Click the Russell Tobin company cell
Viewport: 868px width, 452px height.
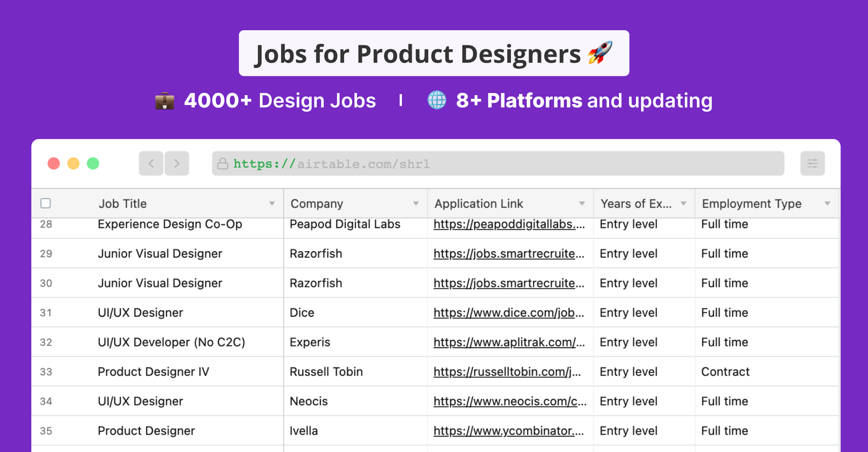click(326, 372)
